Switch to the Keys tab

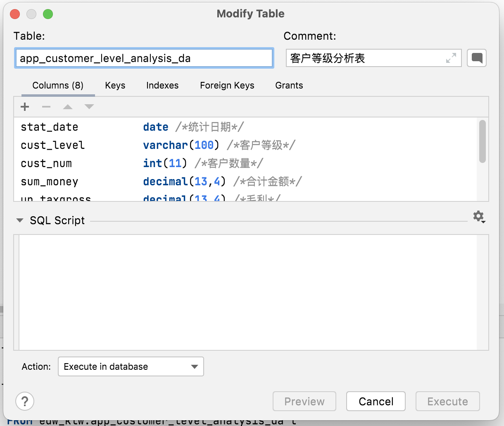click(x=115, y=85)
